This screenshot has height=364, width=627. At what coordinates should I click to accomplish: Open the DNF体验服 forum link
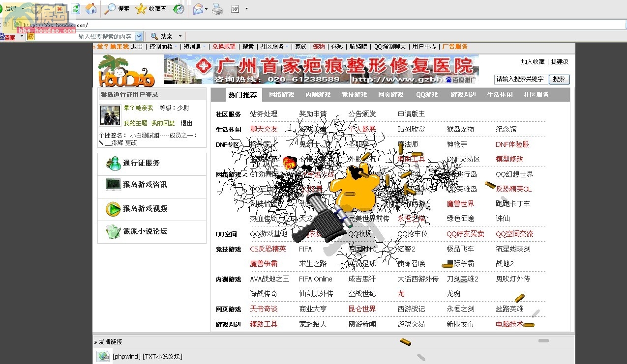pyautogui.click(x=512, y=144)
